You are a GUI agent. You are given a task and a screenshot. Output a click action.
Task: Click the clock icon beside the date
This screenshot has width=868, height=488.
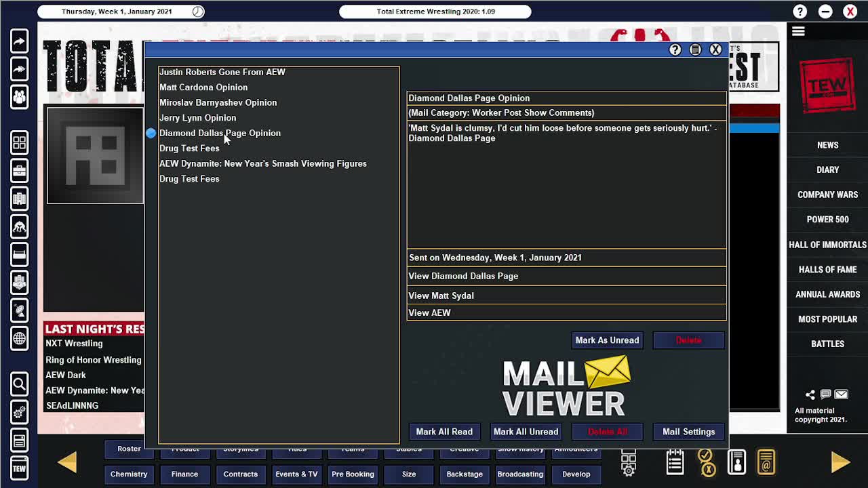point(197,12)
